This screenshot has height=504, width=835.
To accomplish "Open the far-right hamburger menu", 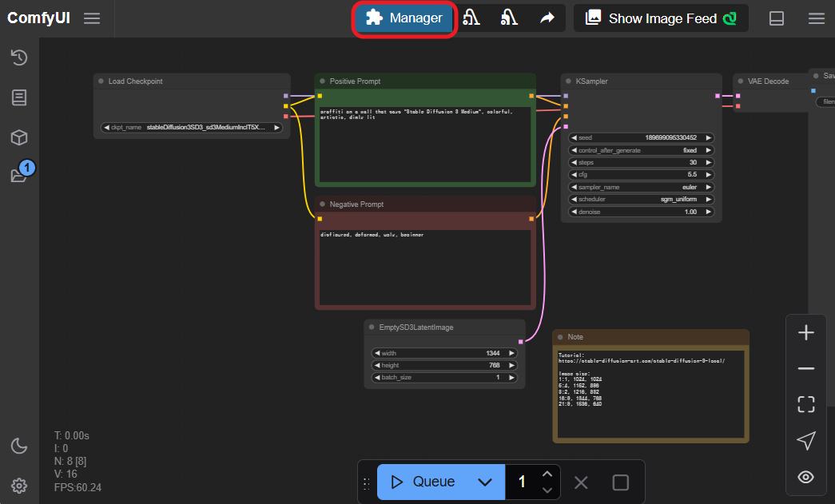I will (x=817, y=18).
